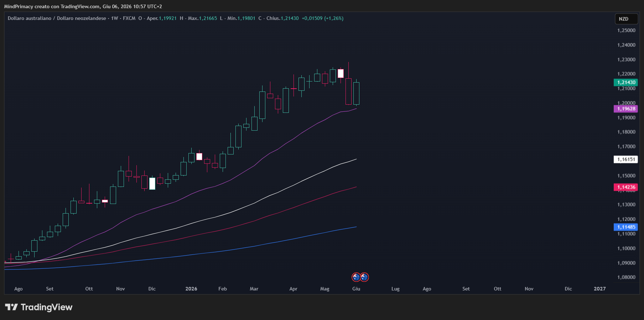Click the 1,18000 level on the price axis

click(x=626, y=132)
